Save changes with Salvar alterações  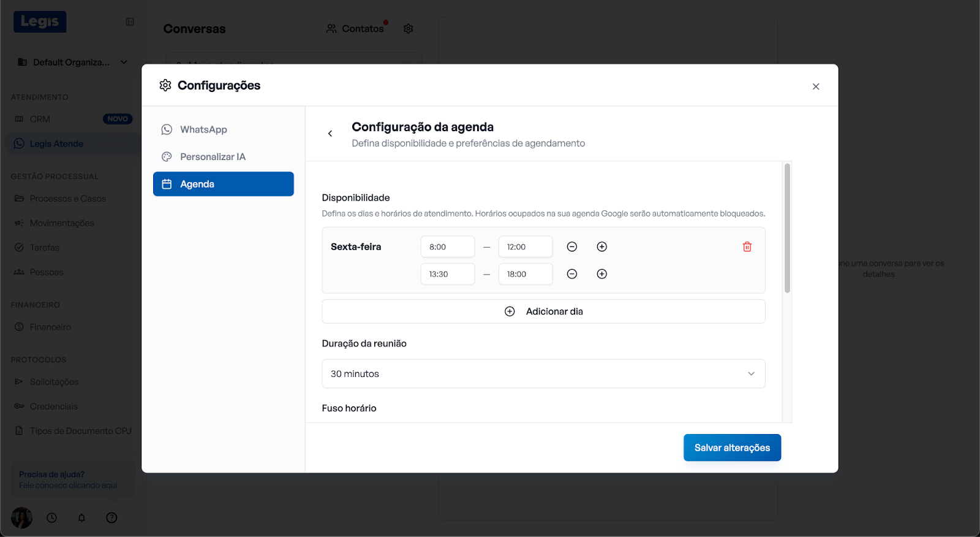pyautogui.click(x=732, y=447)
